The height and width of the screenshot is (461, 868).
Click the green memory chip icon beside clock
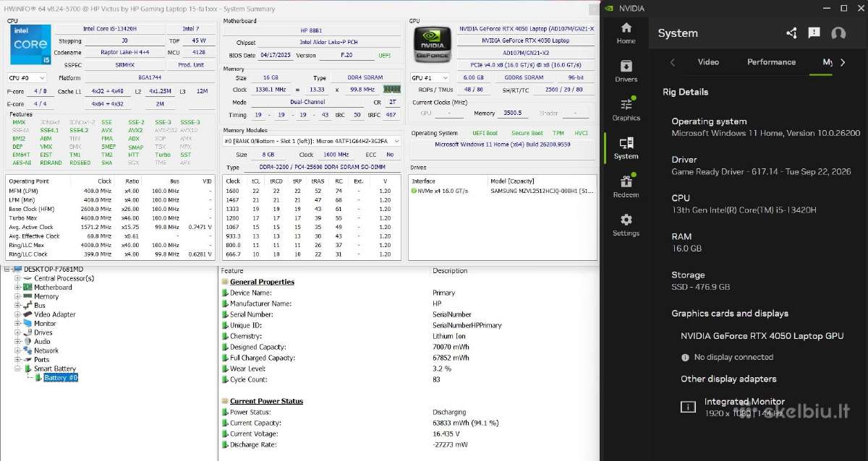click(391, 89)
